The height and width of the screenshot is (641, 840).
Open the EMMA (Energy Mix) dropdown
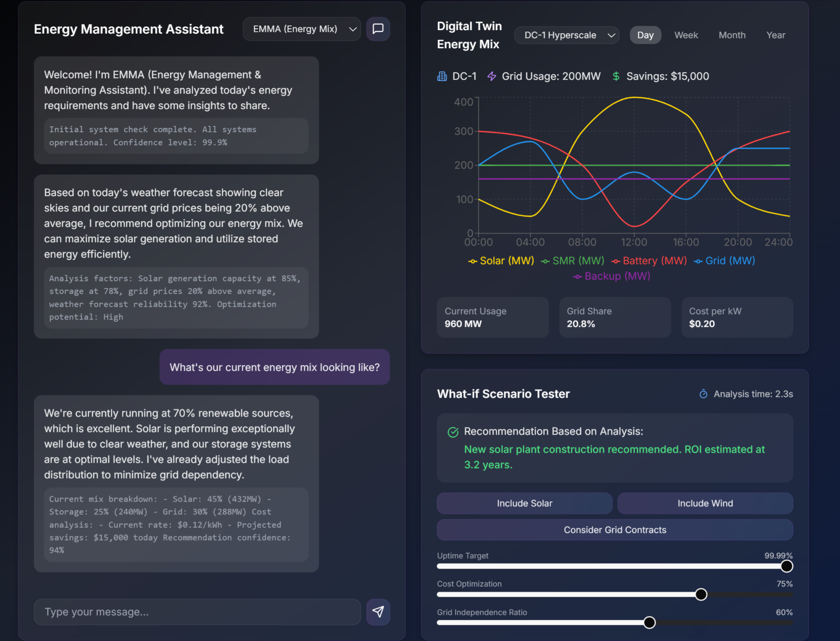(301, 29)
